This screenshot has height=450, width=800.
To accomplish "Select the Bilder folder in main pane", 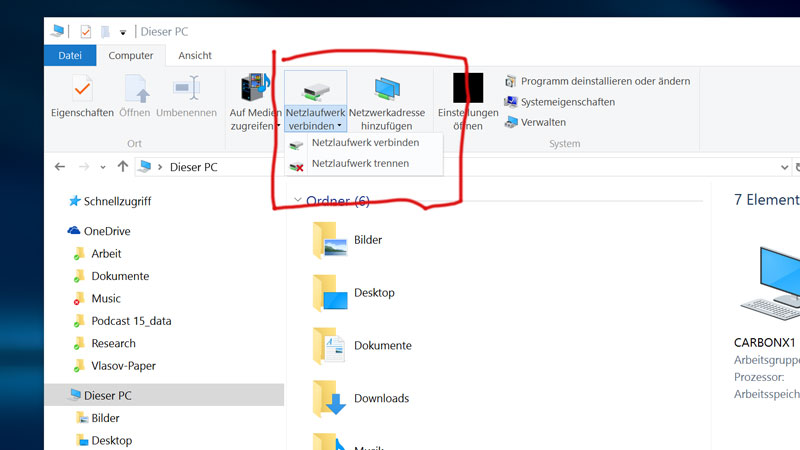I will (347, 240).
